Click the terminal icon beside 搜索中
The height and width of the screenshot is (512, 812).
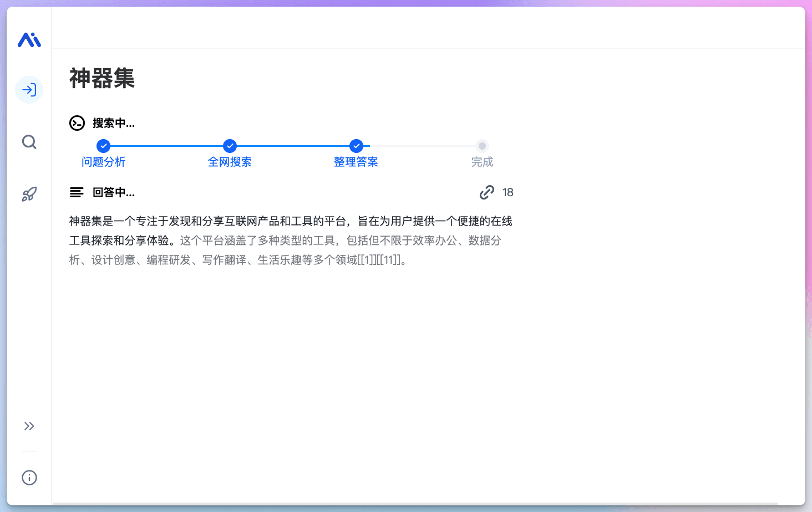(77, 123)
